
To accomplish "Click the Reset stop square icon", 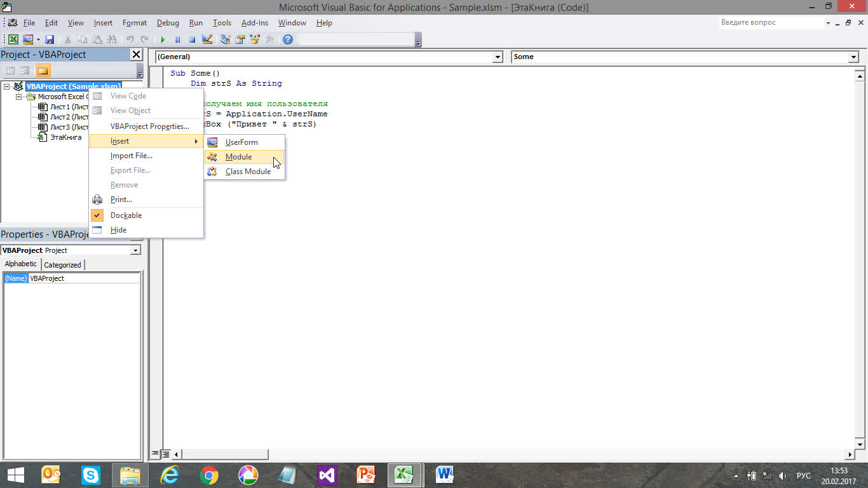I will 192,39.
